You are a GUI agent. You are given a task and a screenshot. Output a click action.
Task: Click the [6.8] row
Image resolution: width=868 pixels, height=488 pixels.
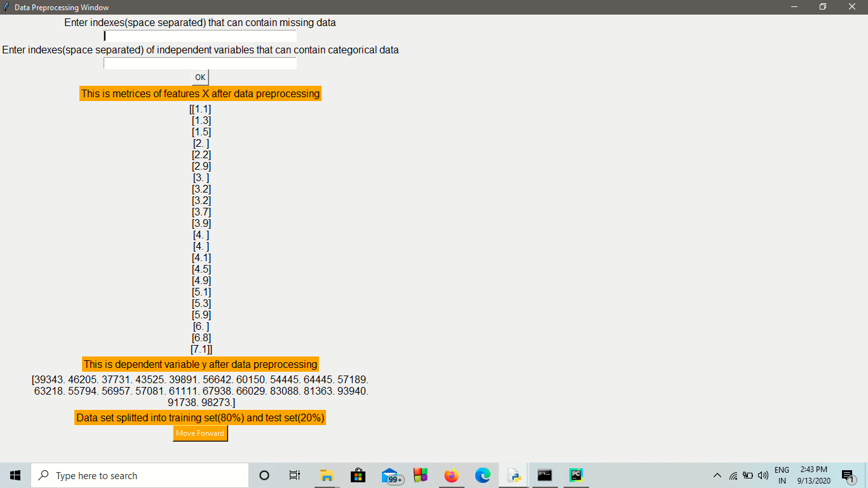[x=201, y=337]
